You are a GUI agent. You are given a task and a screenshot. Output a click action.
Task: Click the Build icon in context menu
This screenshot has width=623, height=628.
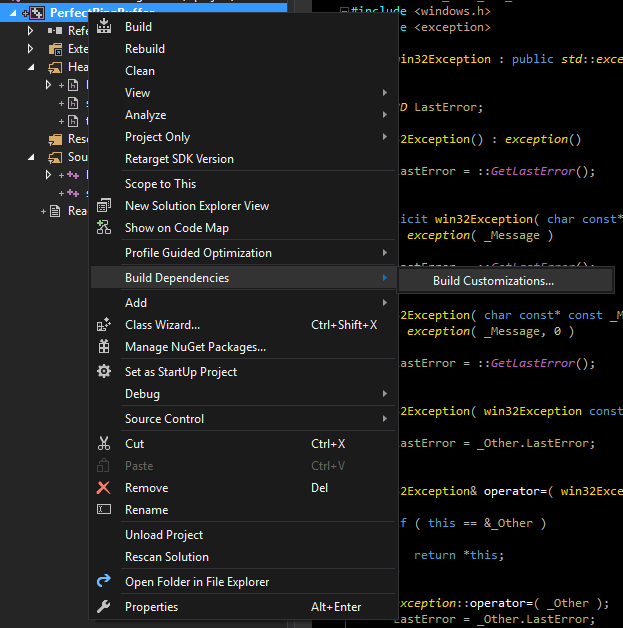104,26
